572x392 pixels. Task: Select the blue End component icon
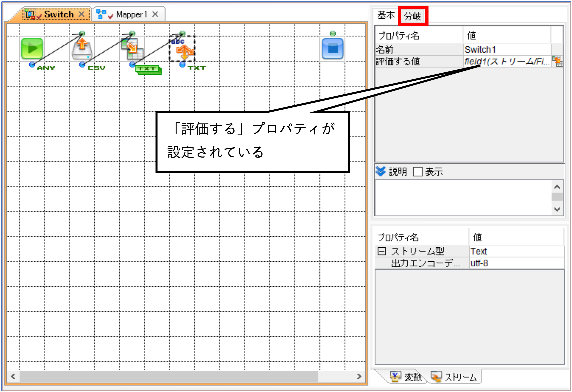332,49
